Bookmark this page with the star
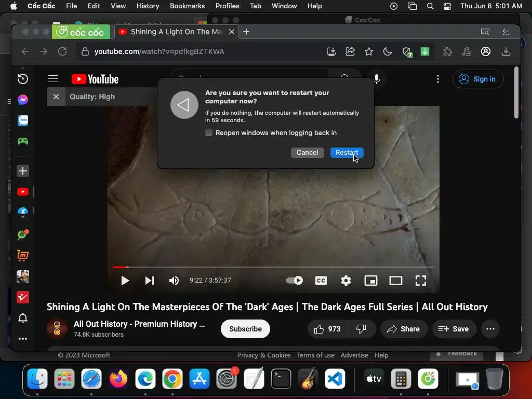532x399 pixels. click(x=369, y=51)
